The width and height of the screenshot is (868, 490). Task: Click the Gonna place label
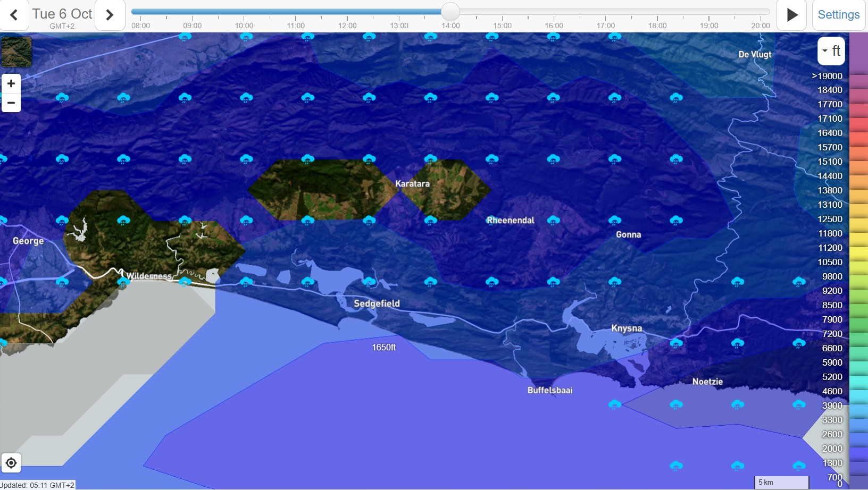(x=628, y=234)
